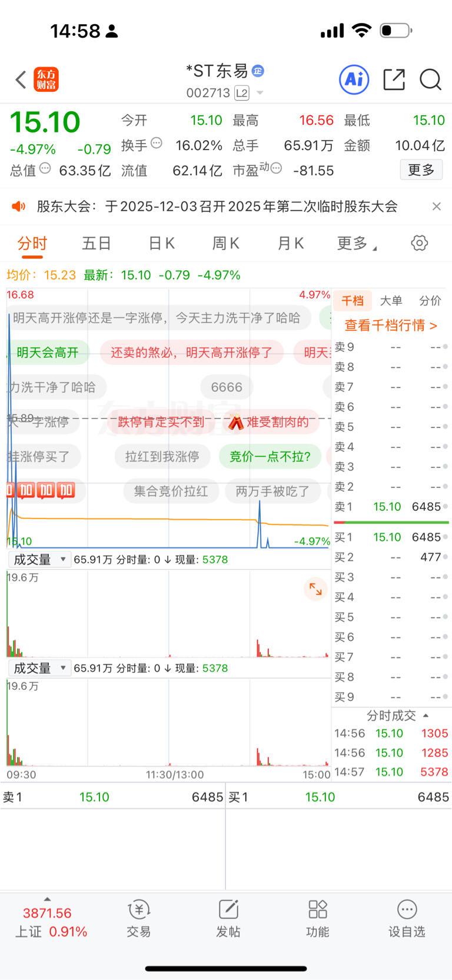Image resolution: width=452 pixels, height=980 pixels.
Task: Tap the bottom 买1 15.10 quote bar
Action: [x=339, y=797]
